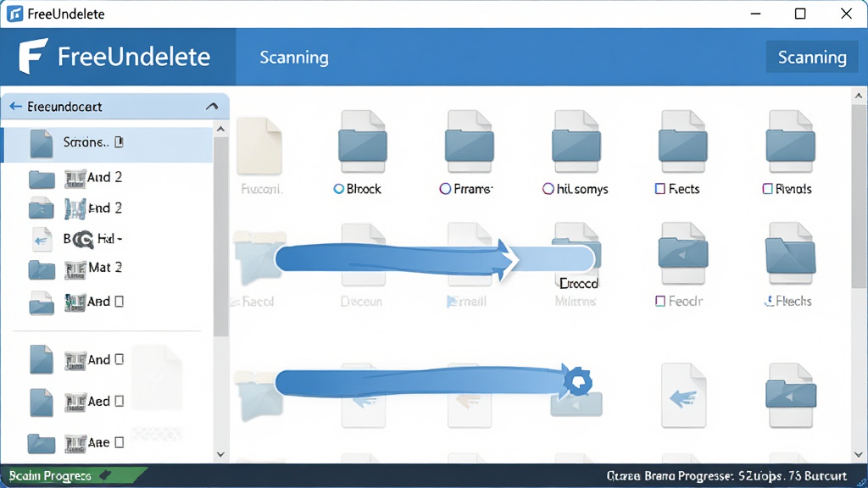Toggle the checkbox in the Sctone.. row
The height and width of the screenshot is (488, 868).
pyautogui.click(x=119, y=142)
